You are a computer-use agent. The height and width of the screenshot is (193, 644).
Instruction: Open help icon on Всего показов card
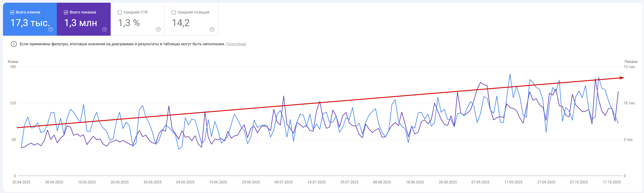click(104, 29)
